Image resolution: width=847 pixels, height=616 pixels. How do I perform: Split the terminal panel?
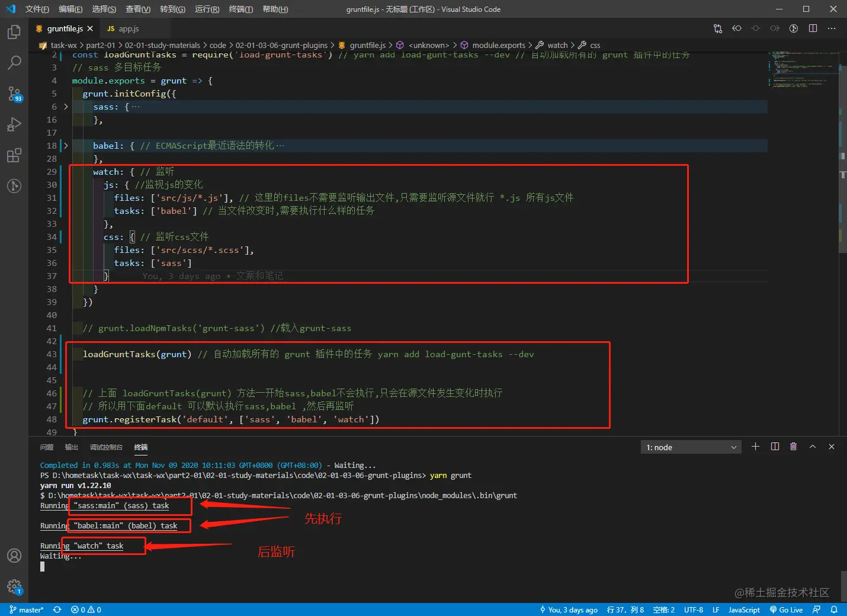(775, 447)
